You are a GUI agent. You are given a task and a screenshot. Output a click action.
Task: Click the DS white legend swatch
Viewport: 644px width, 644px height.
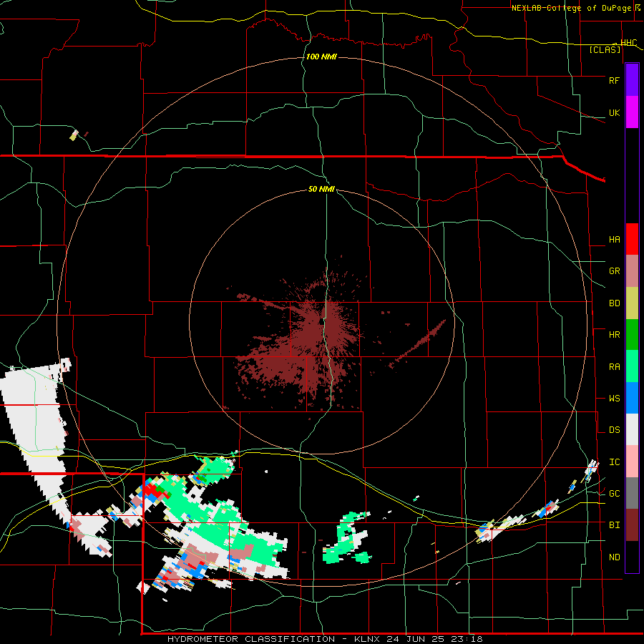[632, 429]
